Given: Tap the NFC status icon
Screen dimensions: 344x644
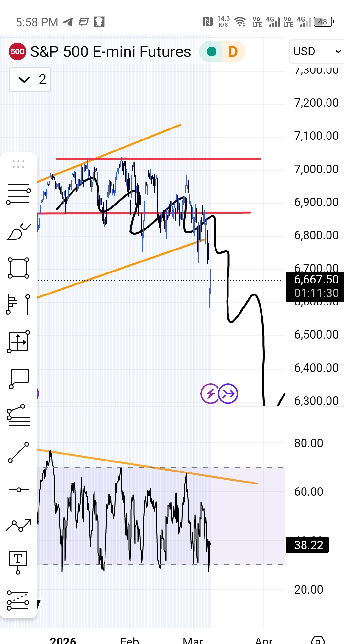Looking at the screenshot, I should 207,22.
